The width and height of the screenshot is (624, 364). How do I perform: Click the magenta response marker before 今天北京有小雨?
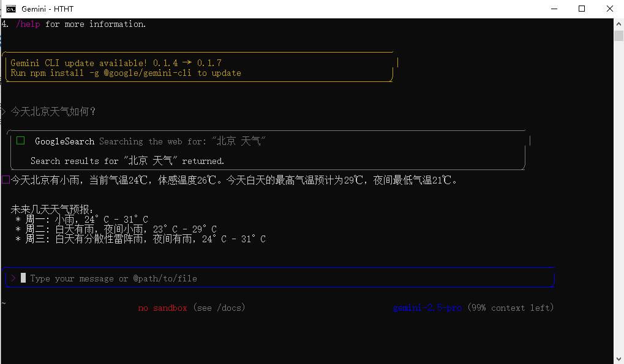(6, 180)
